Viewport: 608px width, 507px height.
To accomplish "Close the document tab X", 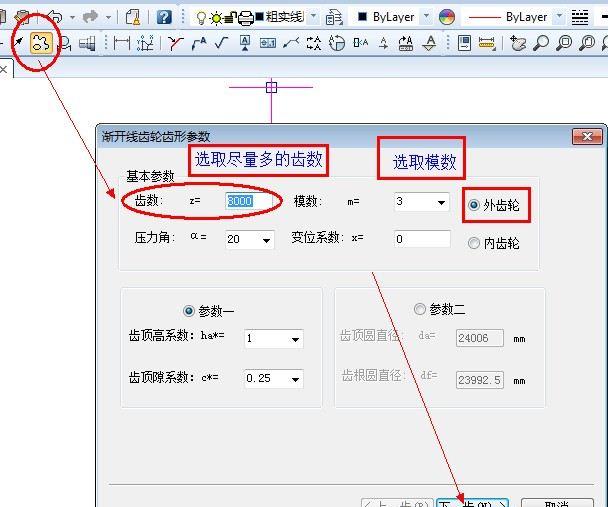I will coord(3,70).
